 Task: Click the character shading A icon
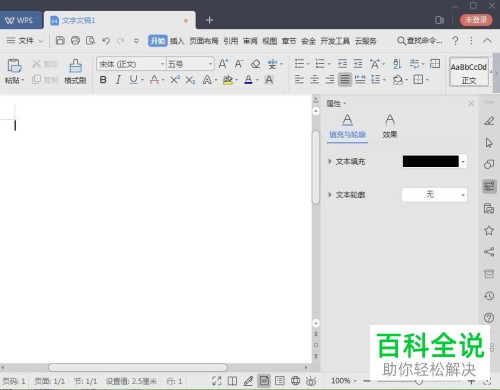[x=269, y=80]
